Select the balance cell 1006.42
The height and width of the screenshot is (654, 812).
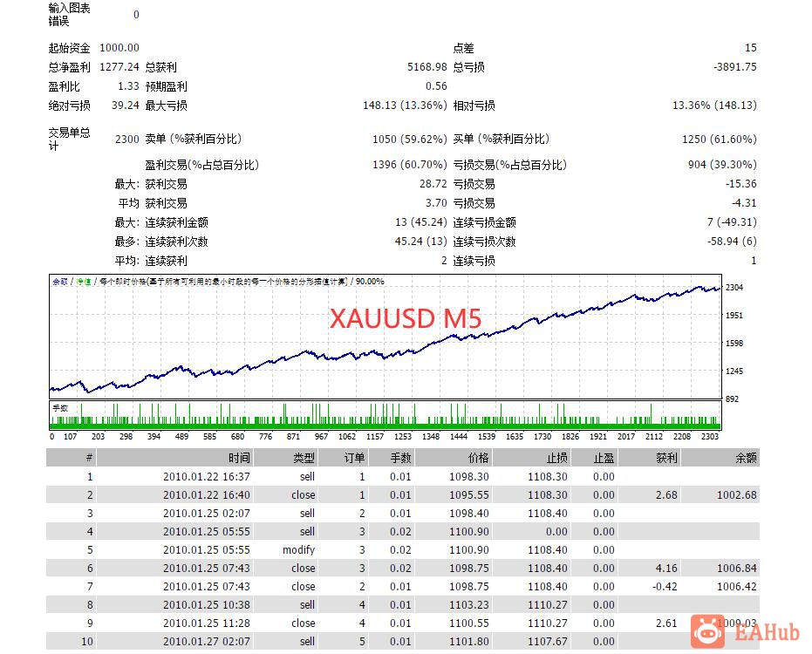pos(737,587)
